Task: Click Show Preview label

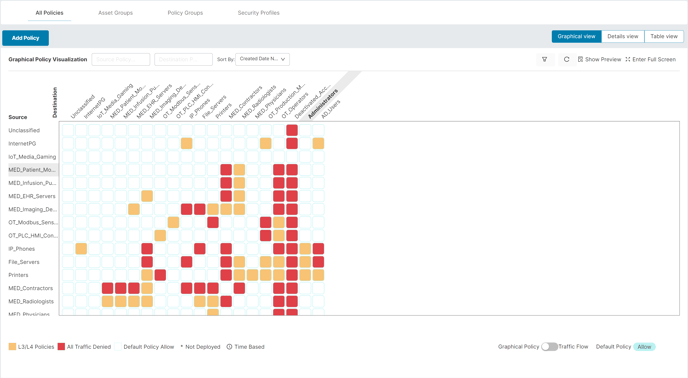Action: click(x=603, y=59)
